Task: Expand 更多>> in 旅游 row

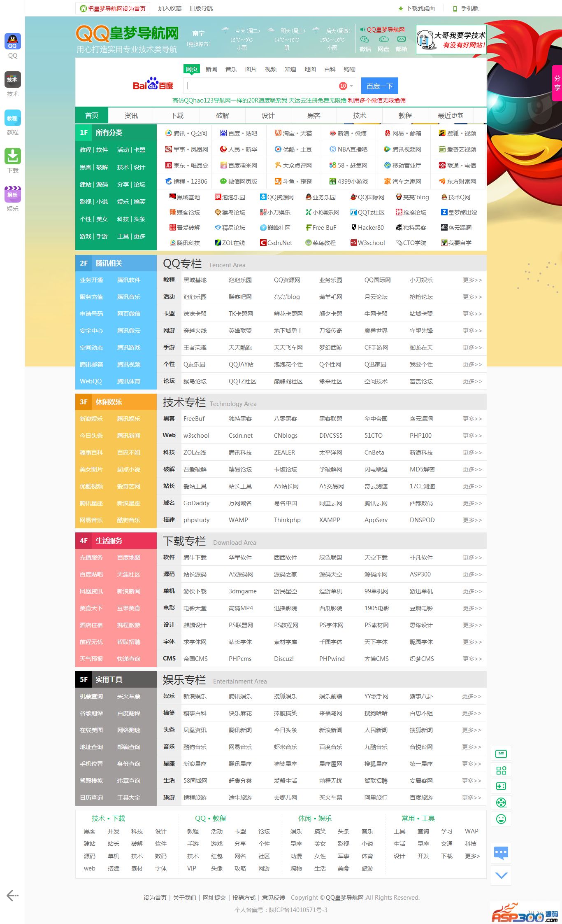Action: point(471,798)
